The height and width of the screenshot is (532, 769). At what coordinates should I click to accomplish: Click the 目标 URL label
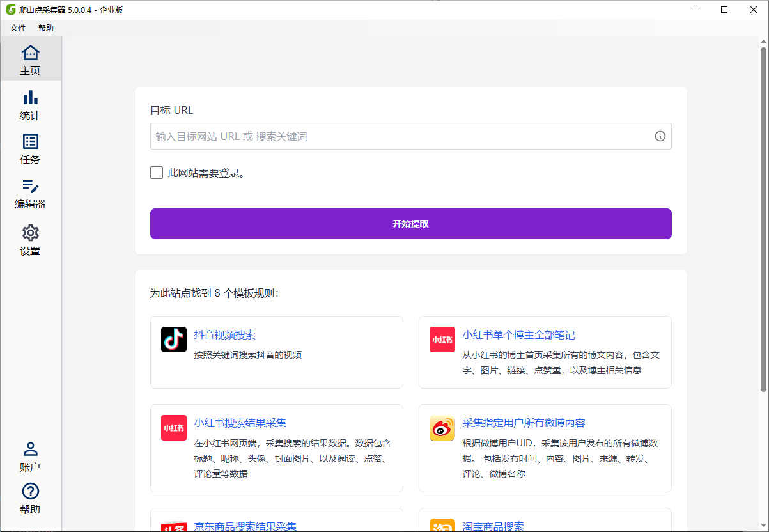[171, 110]
